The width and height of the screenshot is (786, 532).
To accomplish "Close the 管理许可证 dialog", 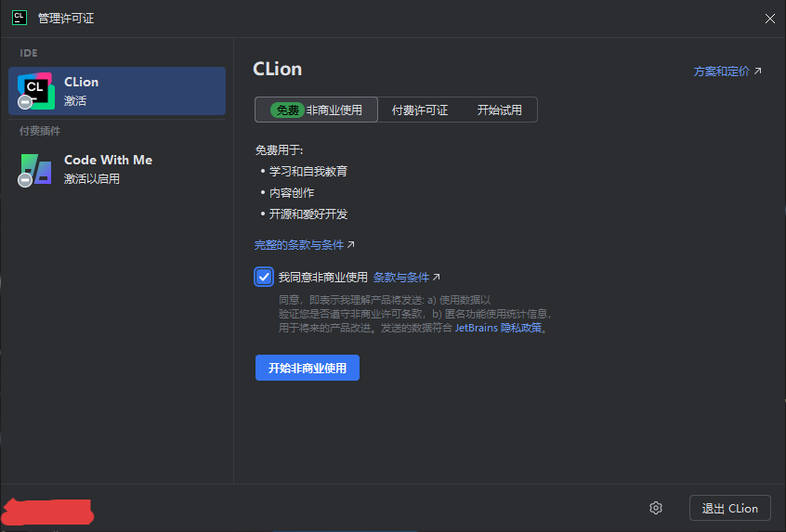I will [770, 19].
